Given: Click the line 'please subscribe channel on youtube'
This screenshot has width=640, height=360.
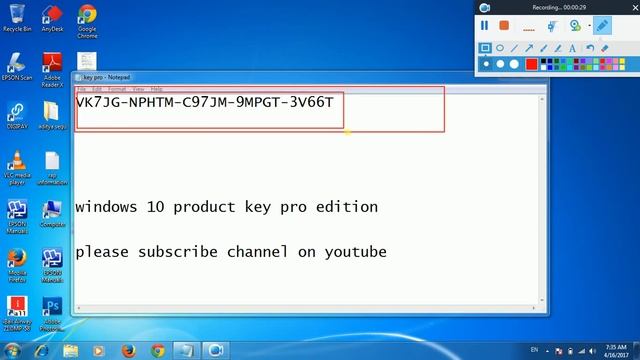Looking at the screenshot, I should point(231,252).
